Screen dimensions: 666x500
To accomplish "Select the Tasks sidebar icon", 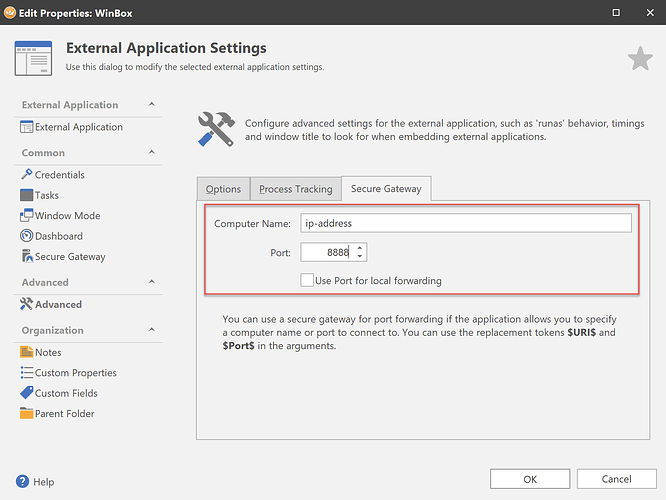I will [26, 195].
